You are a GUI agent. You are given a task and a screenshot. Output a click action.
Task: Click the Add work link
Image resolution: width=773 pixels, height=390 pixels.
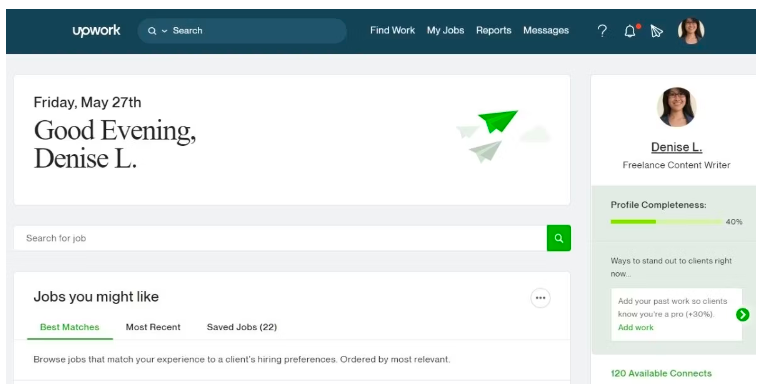pyautogui.click(x=635, y=327)
